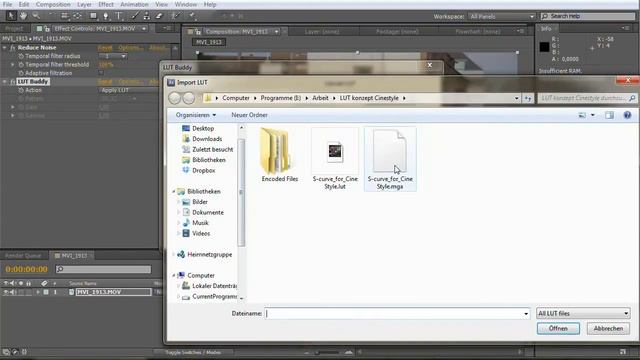Open the Edit menu
640x360 pixels.
click(x=24, y=4)
